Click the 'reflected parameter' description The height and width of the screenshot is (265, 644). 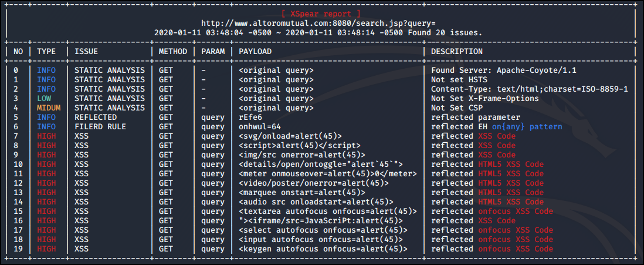[475, 118]
